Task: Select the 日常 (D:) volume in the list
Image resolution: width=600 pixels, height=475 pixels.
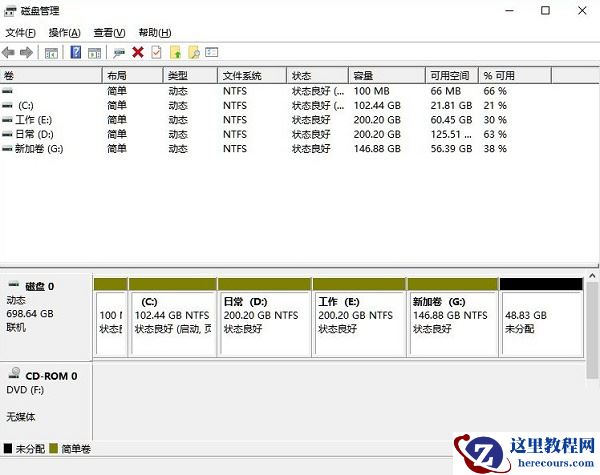Action: pyautogui.click(x=34, y=134)
